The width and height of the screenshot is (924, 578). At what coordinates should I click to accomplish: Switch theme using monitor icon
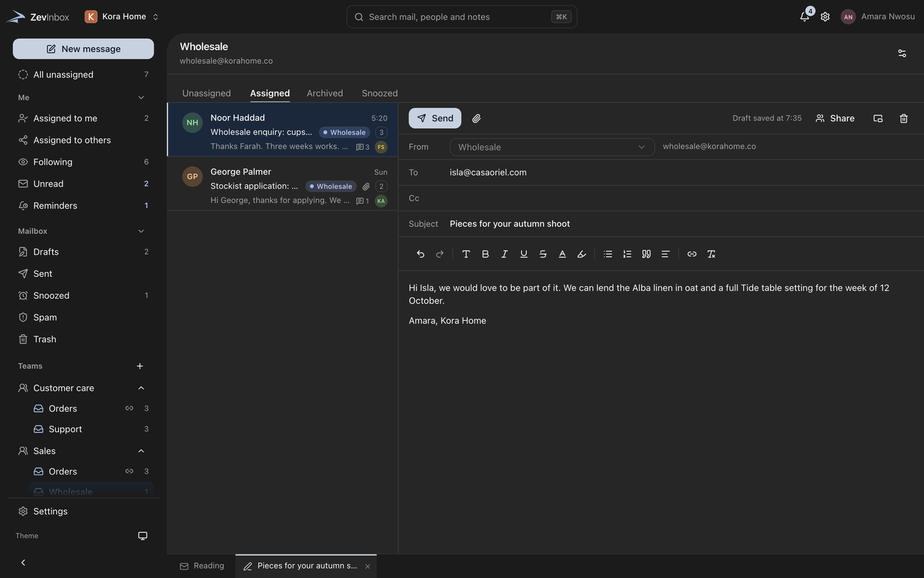pos(142,536)
